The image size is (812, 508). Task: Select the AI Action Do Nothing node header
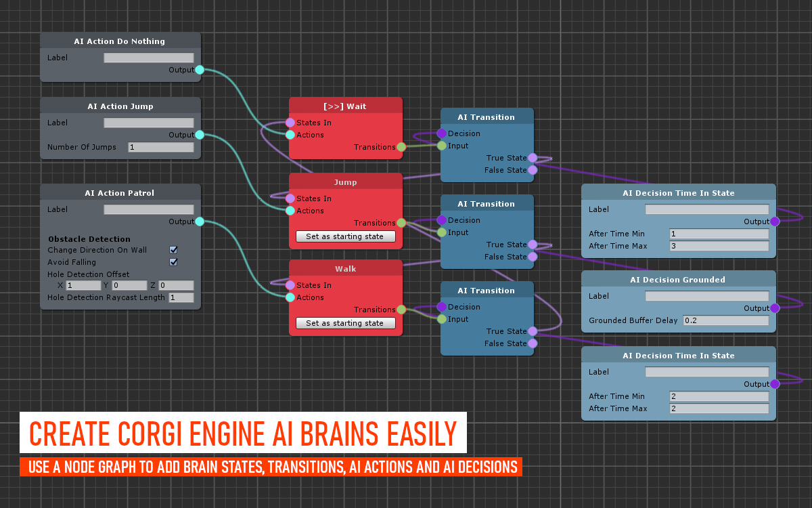pos(120,41)
